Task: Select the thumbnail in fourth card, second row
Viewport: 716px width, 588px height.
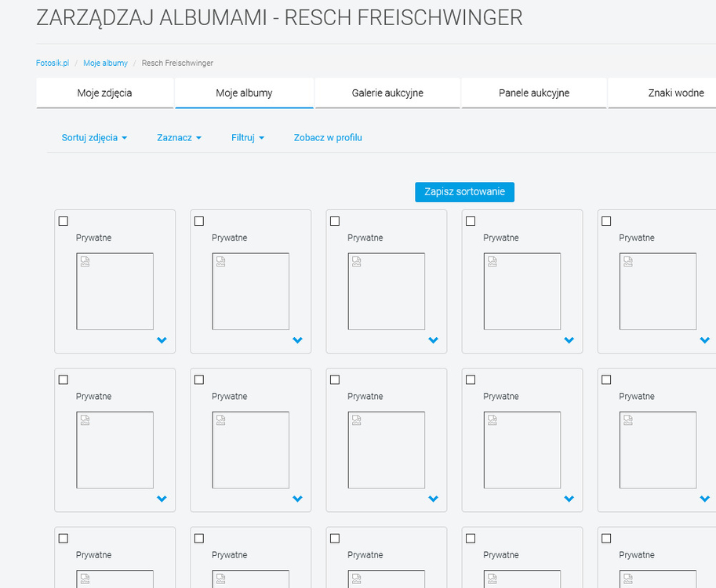Action: (522, 450)
